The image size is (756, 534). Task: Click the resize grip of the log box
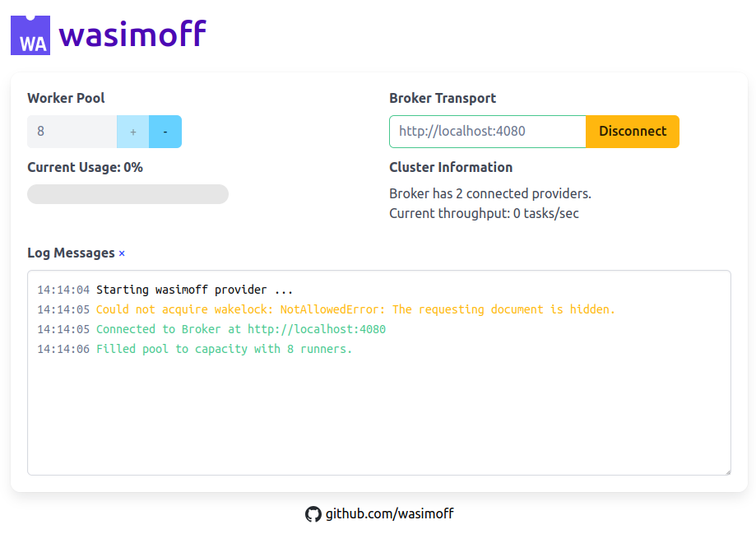point(727,471)
